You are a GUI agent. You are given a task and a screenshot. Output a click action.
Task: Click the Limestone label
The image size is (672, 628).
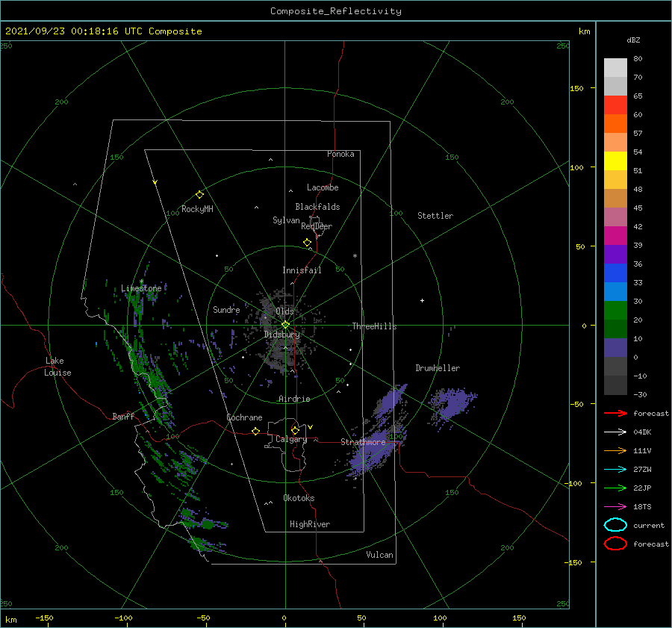141,288
